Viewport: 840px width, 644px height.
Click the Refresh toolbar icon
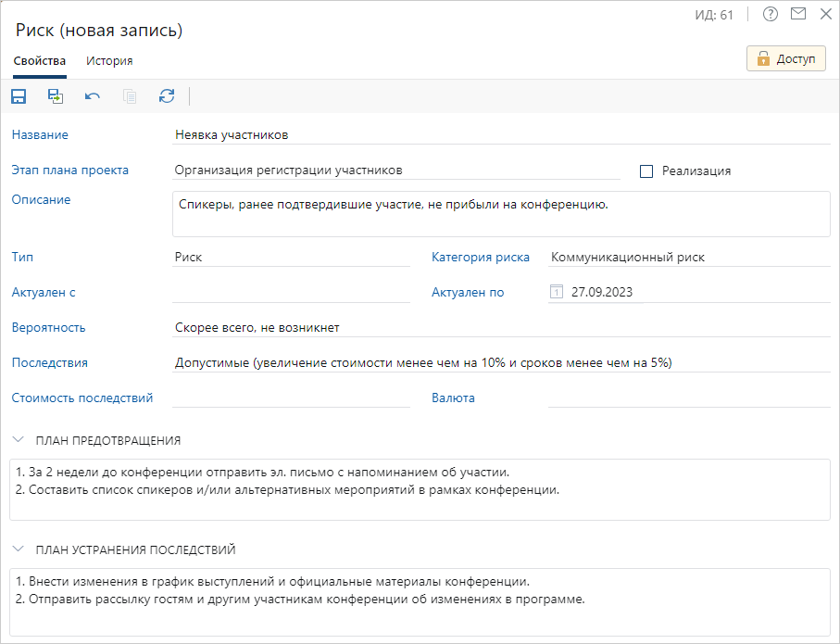(x=167, y=96)
